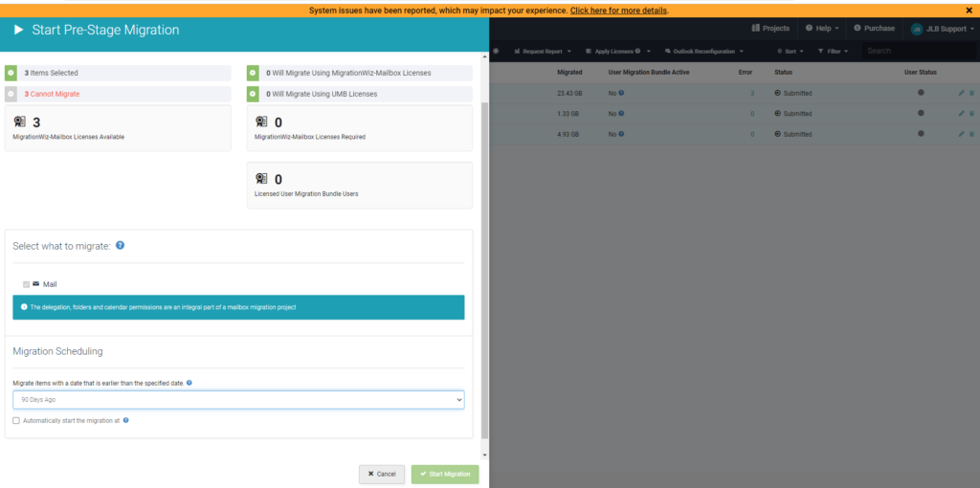Image resolution: width=980 pixels, height=488 pixels.
Task: Click info icon next to Apply Licenses
Action: coord(637,51)
